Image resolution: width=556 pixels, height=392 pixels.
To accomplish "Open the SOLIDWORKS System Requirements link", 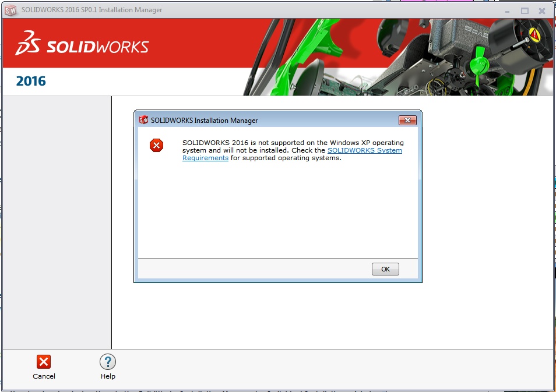I will tap(364, 150).
